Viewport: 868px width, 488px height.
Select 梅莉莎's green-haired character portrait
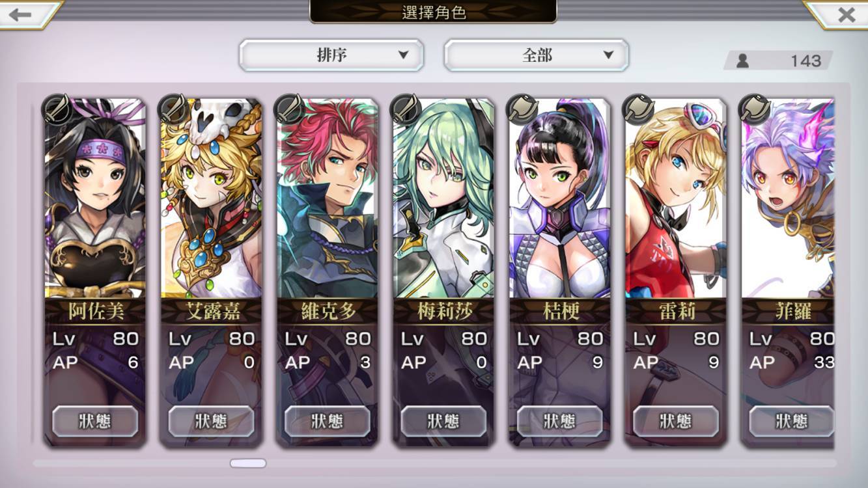(443, 198)
